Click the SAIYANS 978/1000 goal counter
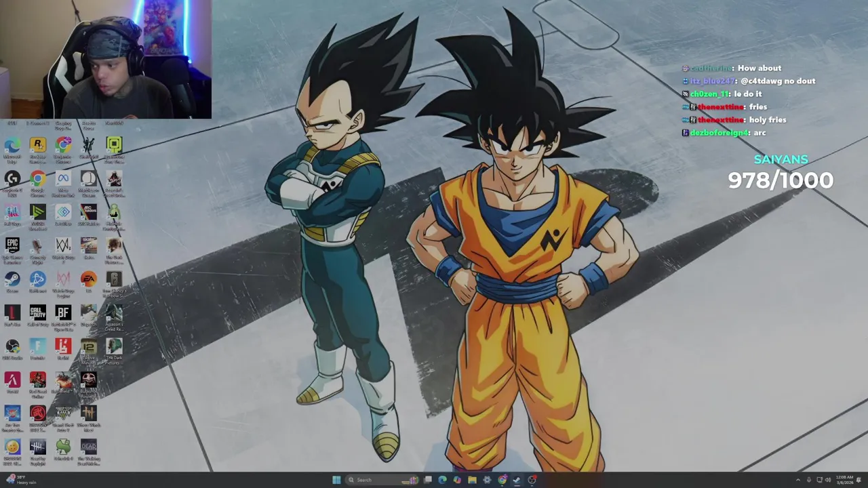 [781, 173]
